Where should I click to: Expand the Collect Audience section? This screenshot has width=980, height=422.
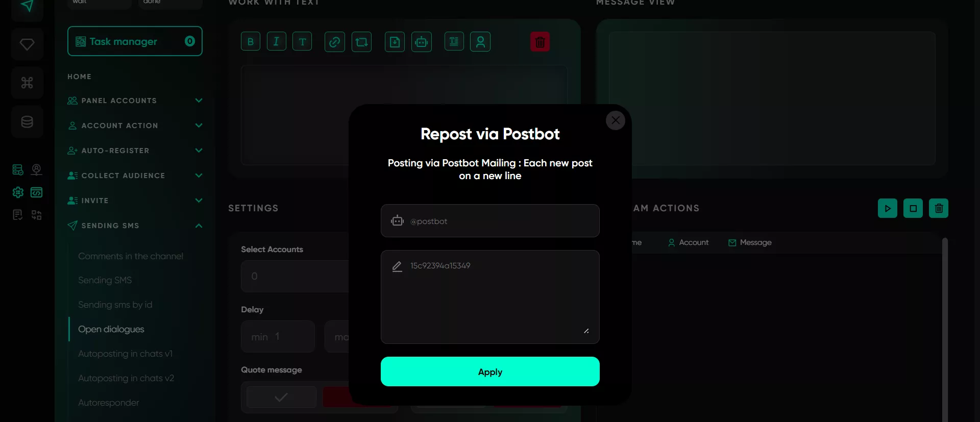click(135, 176)
